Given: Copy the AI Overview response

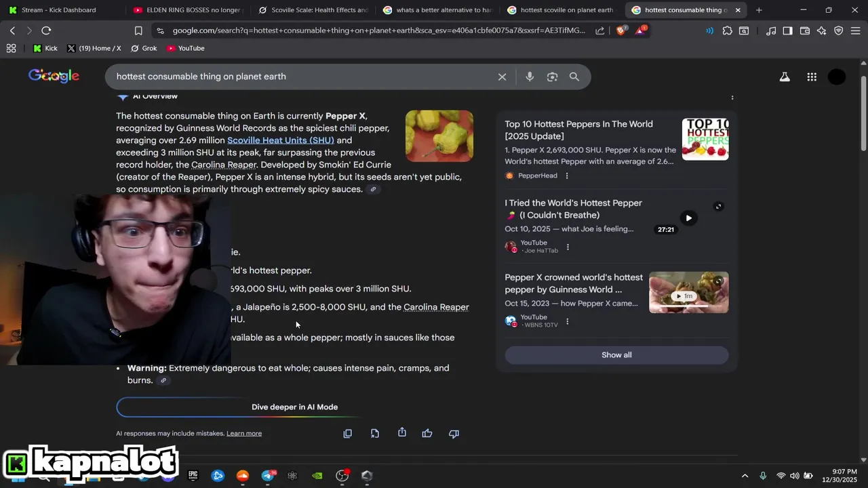Looking at the screenshot, I should pos(348,433).
